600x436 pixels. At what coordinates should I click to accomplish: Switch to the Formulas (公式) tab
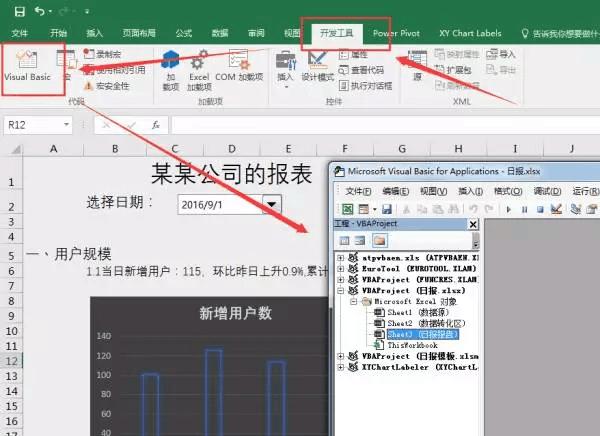184,33
